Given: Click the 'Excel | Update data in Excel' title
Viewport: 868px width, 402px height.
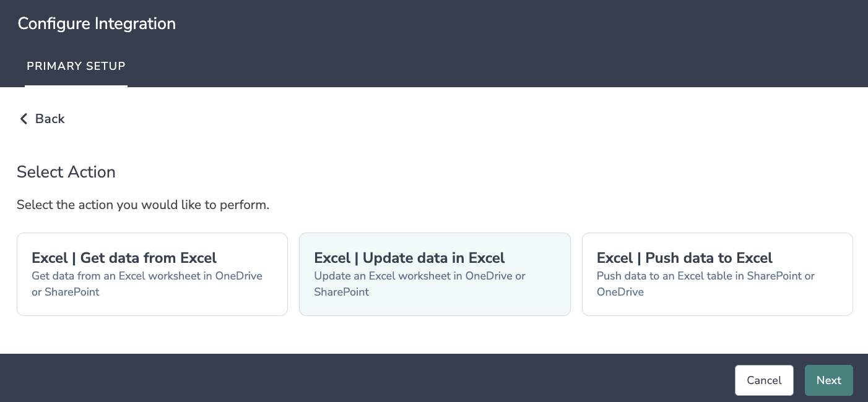Looking at the screenshot, I should (409, 258).
